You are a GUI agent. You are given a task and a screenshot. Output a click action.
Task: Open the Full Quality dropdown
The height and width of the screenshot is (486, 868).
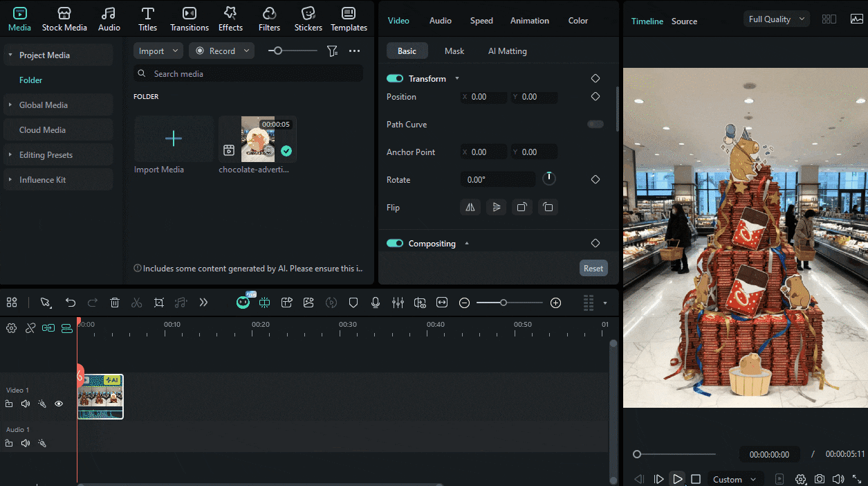pyautogui.click(x=776, y=19)
